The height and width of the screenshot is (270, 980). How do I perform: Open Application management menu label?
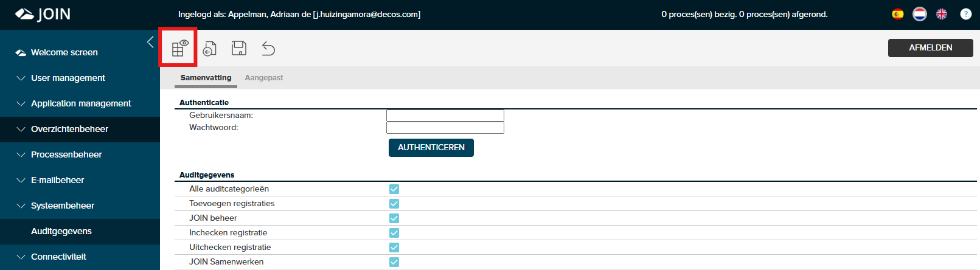coord(81,103)
